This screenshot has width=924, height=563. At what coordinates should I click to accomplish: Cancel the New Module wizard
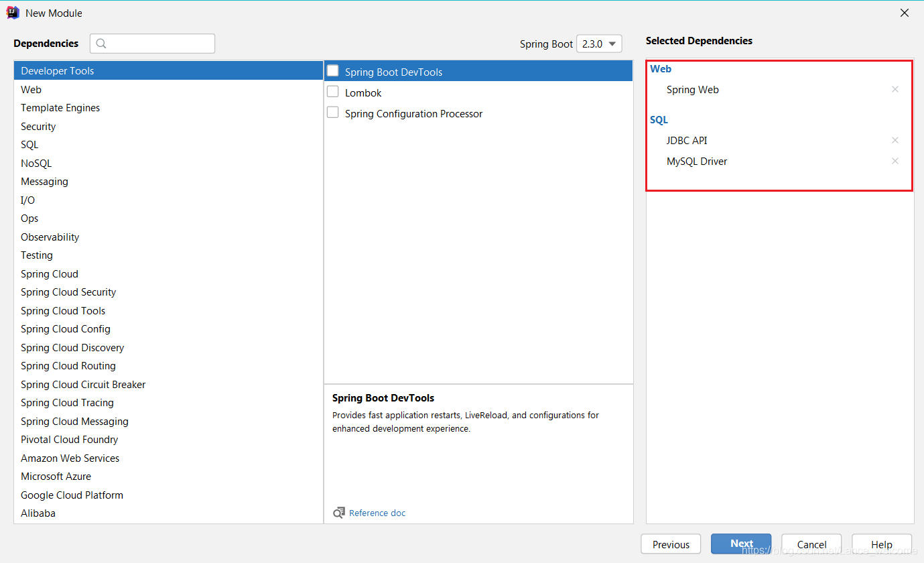811,544
